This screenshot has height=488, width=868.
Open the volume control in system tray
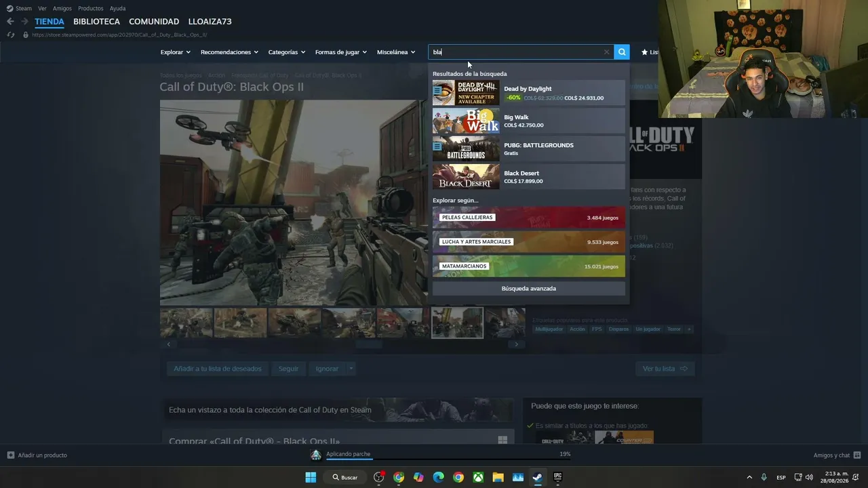pyautogui.click(x=809, y=477)
